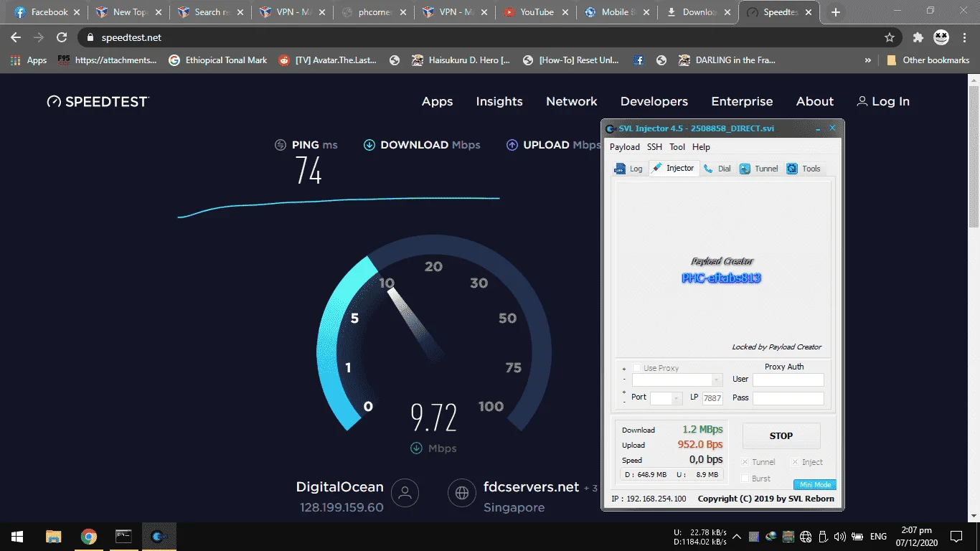980x551 pixels.
Task: Reload the speedtest.net page
Action: [x=62, y=37]
